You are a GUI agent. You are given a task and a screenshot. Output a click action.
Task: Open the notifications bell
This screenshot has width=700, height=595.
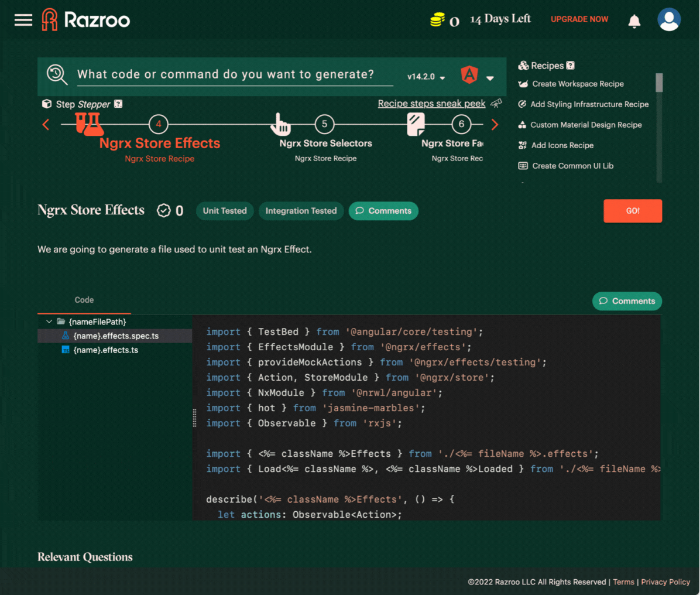634,21
